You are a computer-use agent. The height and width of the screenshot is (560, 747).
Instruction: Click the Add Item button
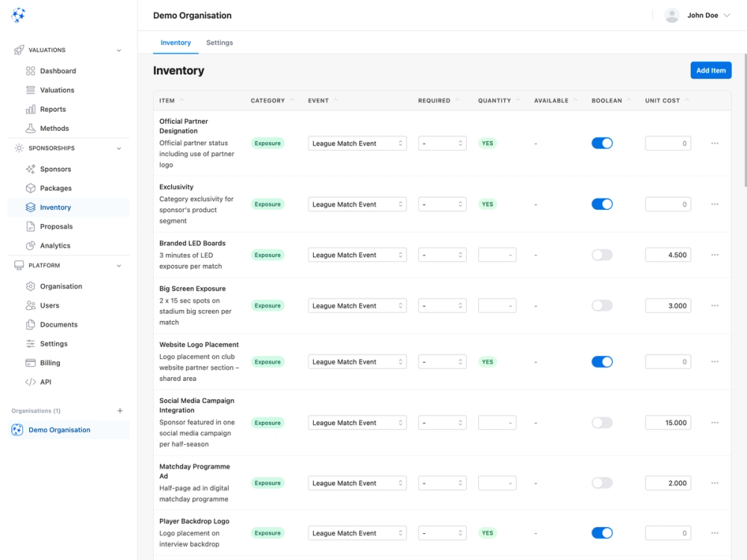710,69
